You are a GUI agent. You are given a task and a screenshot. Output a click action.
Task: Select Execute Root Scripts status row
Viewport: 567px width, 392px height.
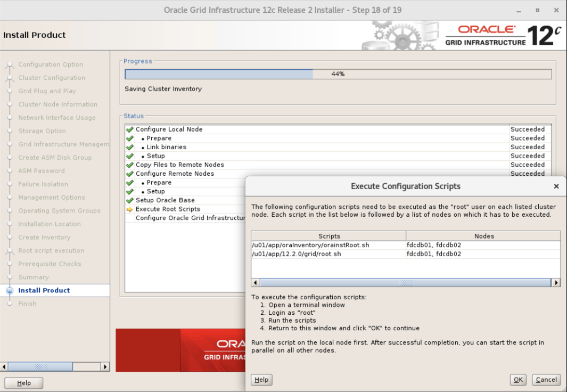tap(185, 209)
